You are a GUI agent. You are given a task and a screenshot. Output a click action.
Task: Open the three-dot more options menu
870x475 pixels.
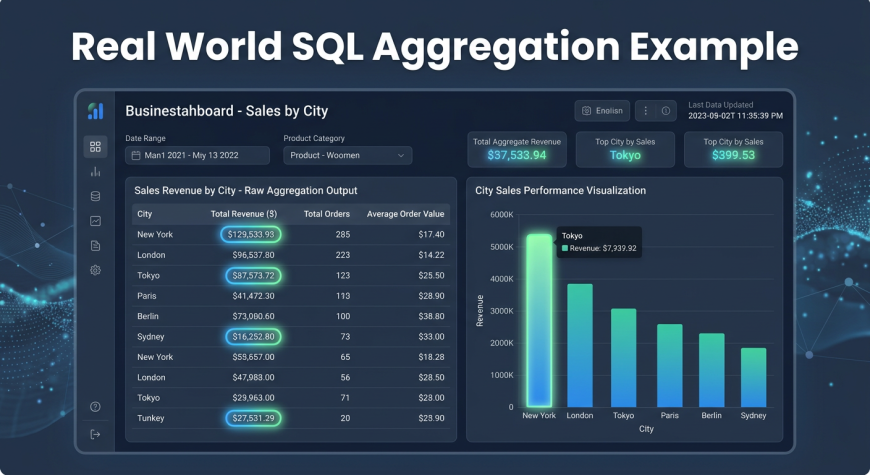pyautogui.click(x=645, y=111)
